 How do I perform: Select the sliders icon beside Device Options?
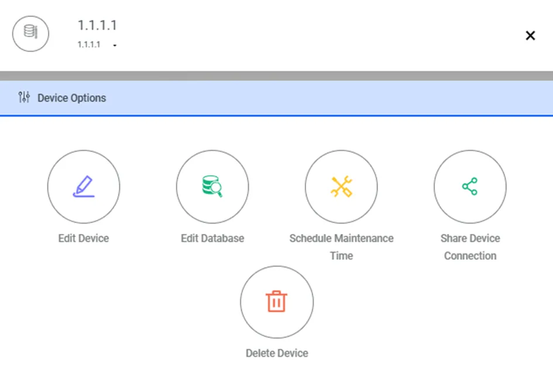pos(24,97)
